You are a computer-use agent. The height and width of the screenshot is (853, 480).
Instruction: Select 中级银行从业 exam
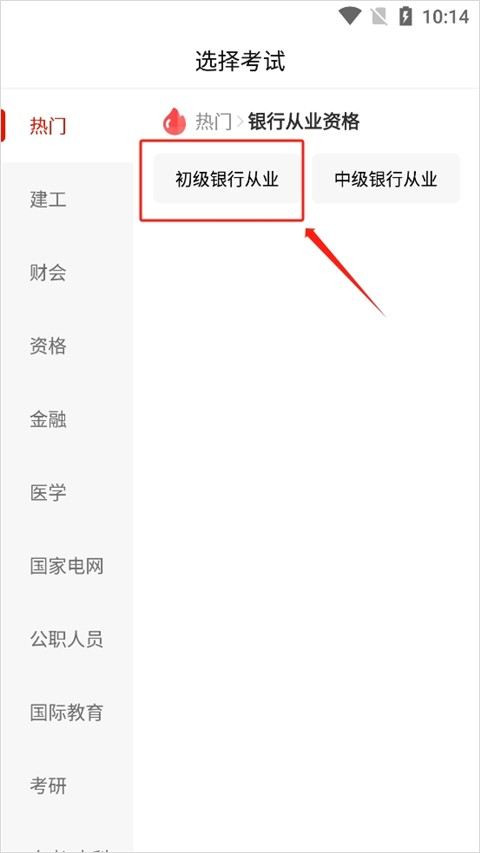coord(386,179)
